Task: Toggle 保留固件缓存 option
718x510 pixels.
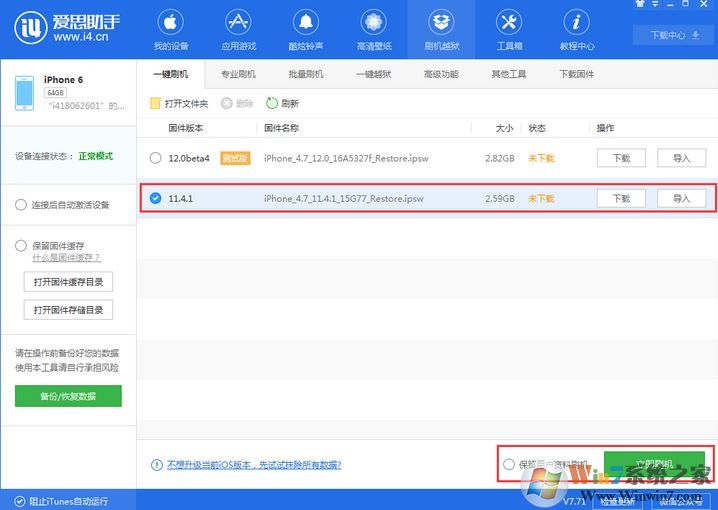Action: [21, 246]
